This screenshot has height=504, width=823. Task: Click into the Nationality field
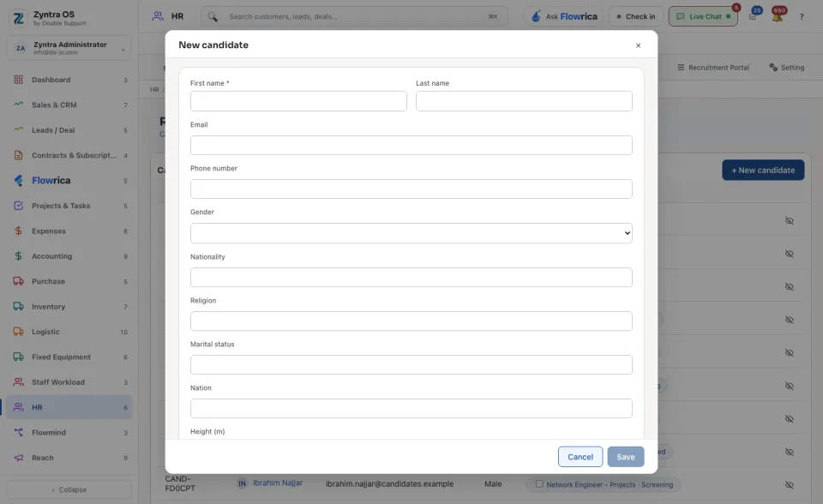(x=411, y=277)
